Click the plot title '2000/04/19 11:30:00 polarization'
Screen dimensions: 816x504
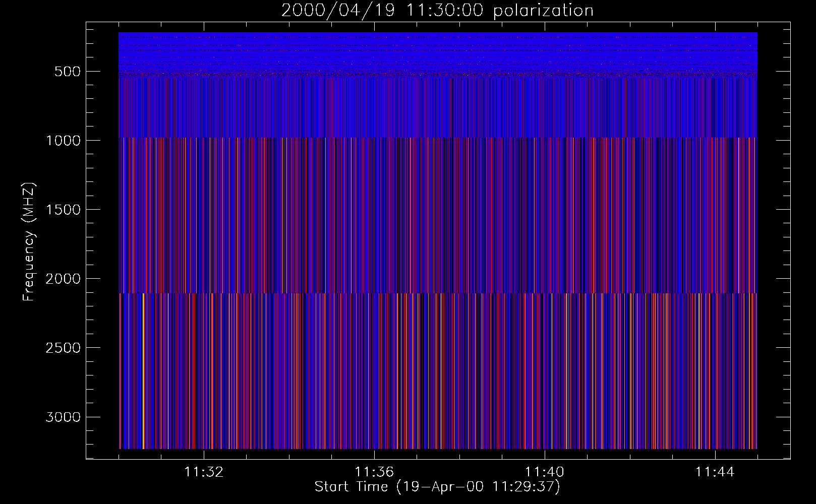click(437, 11)
